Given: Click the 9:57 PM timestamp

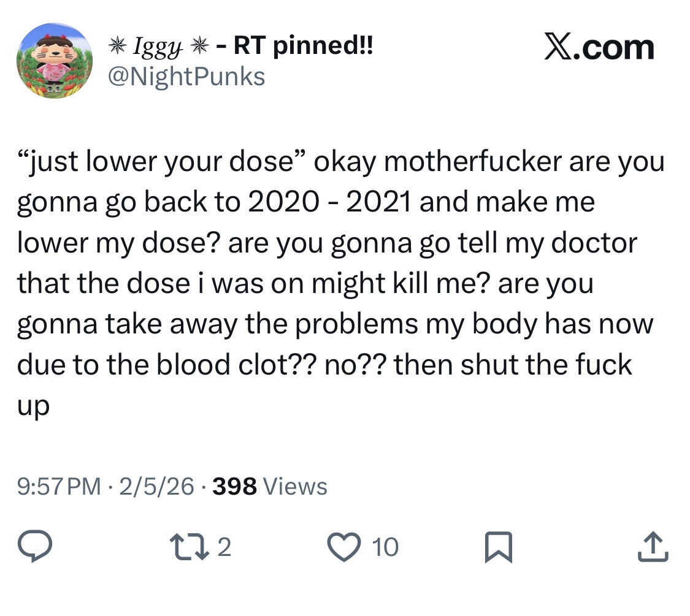Looking at the screenshot, I should pyautogui.click(x=59, y=486).
